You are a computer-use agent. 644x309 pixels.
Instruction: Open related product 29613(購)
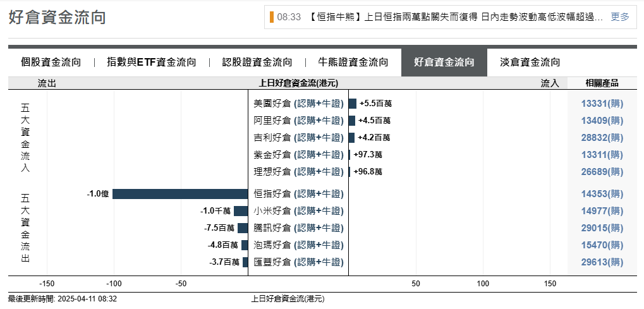tap(602, 262)
